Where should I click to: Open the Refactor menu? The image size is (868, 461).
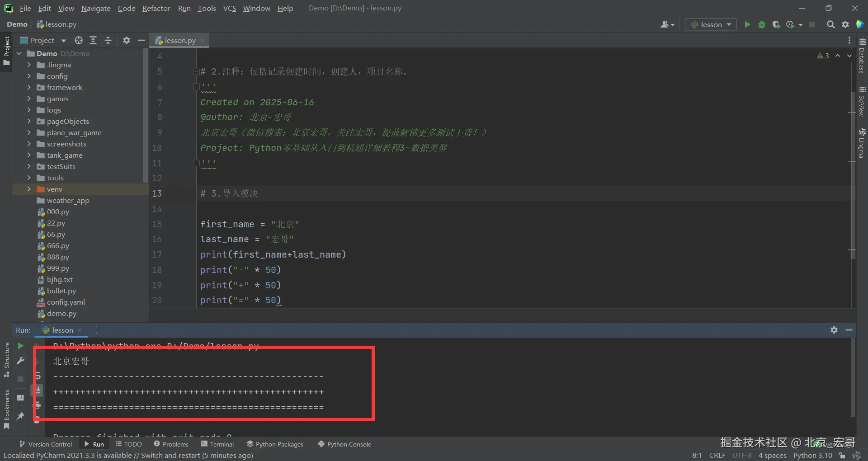(156, 8)
